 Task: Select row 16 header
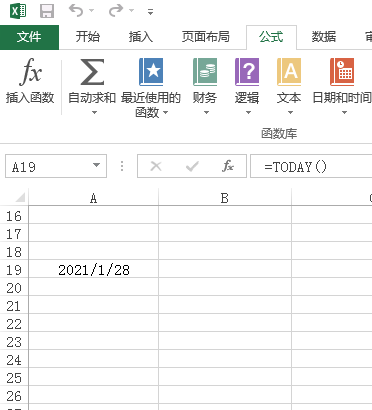[x=14, y=216]
